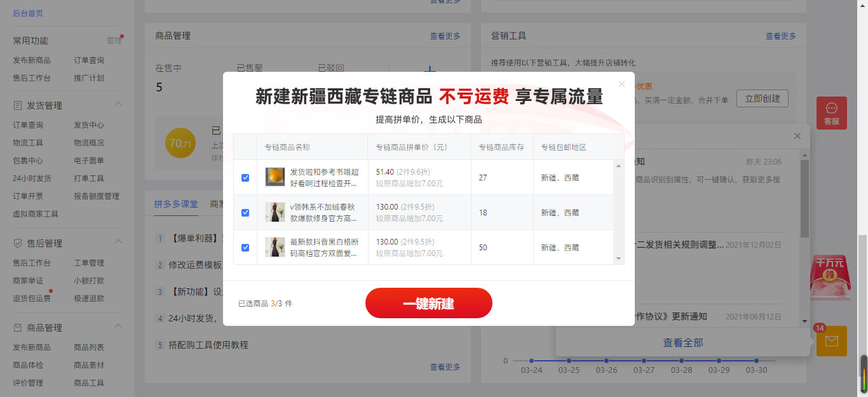Collapse the 发货管理 sidebar group
The width and height of the screenshot is (868, 397).
(x=118, y=104)
